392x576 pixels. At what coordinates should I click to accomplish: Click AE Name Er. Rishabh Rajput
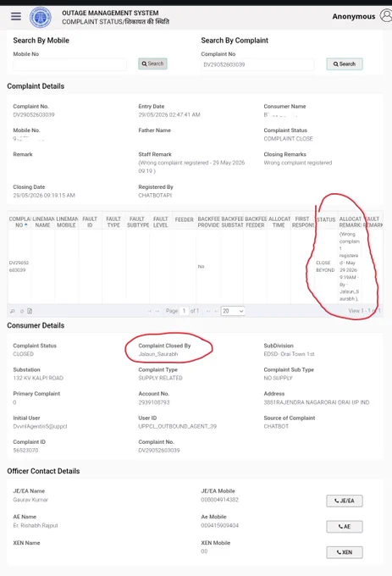(36, 525)
